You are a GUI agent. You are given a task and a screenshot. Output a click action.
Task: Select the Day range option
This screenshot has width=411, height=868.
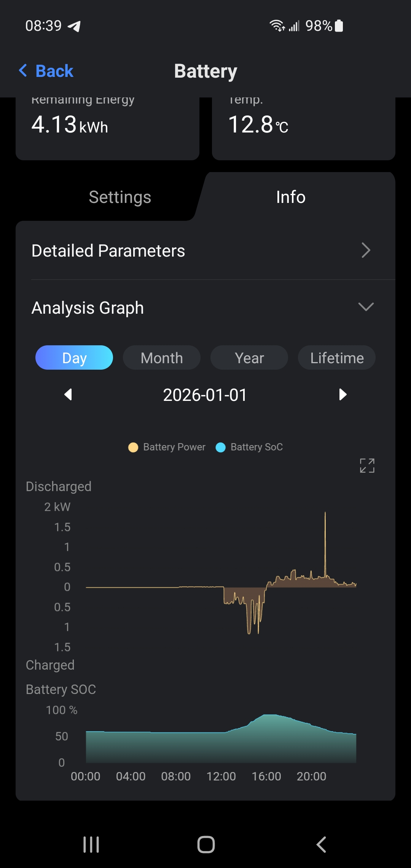pos(74,358)
